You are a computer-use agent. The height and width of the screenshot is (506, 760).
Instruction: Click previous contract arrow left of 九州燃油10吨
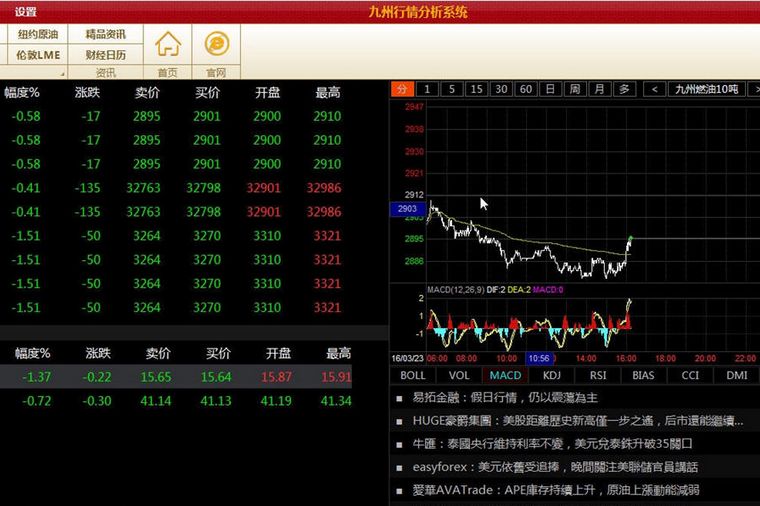654,89
